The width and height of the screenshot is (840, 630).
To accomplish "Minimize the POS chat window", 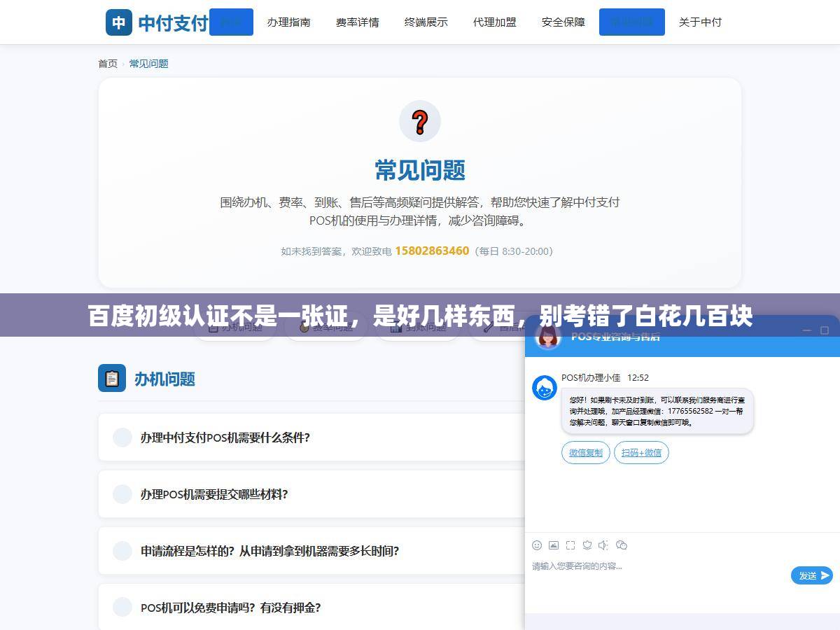I will click(807, 330).
